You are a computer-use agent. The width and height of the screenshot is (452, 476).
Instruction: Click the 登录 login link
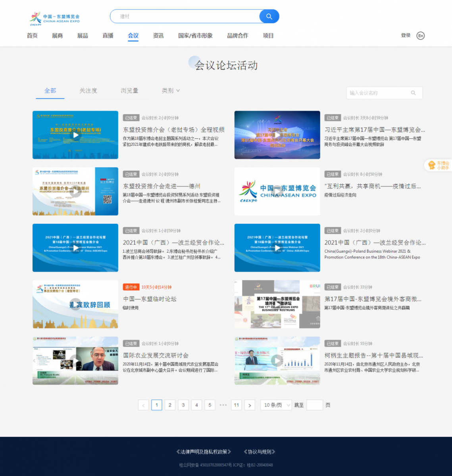[406, 35]
